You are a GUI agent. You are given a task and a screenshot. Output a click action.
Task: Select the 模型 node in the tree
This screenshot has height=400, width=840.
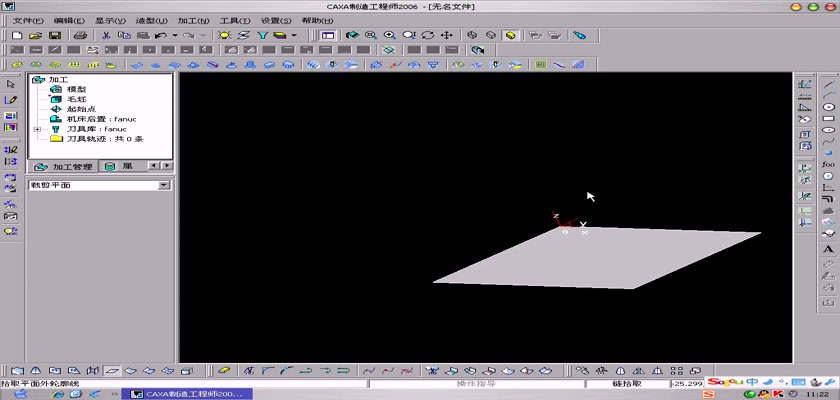click(x=77, y=89)
